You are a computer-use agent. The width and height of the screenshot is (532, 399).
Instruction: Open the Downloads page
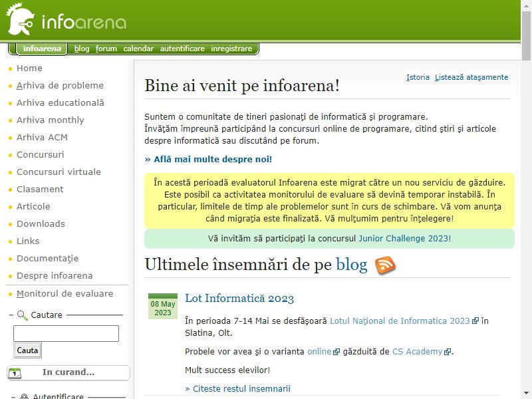[41, 224]
